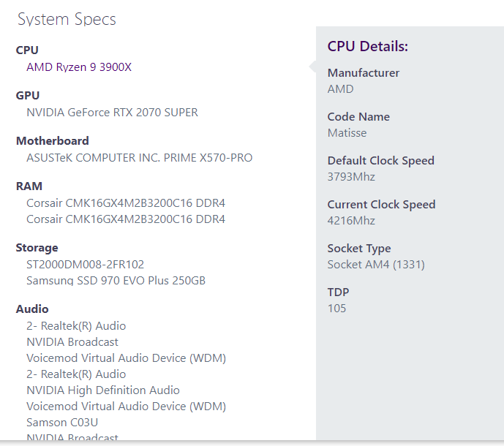Click the 4216Mhz current clock speed value

(351, 221)
